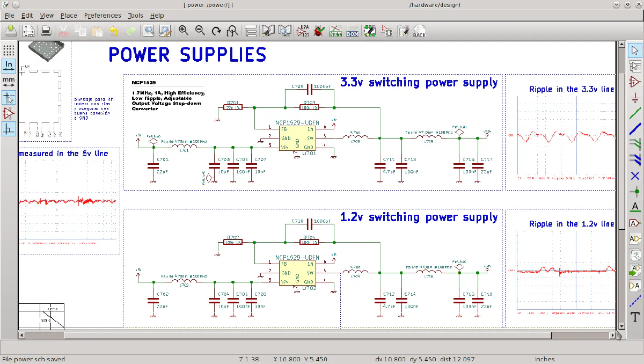Open the Edit menu
Viewport: 644px width, 364px height.
point(27,16)
